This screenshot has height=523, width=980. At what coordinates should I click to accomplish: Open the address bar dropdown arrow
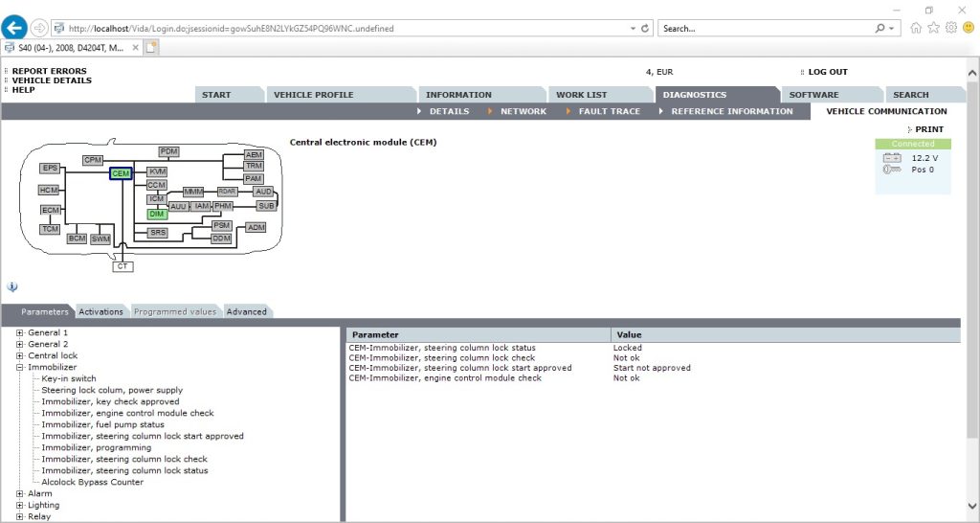(633, 28)
